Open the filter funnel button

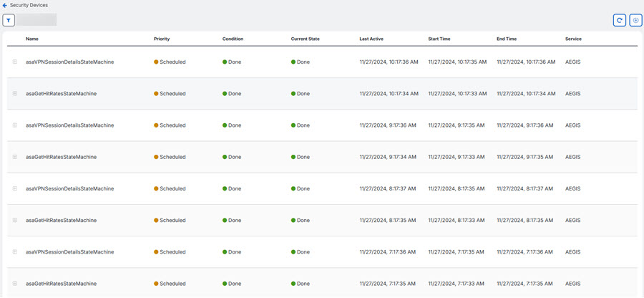click(9, 20)
